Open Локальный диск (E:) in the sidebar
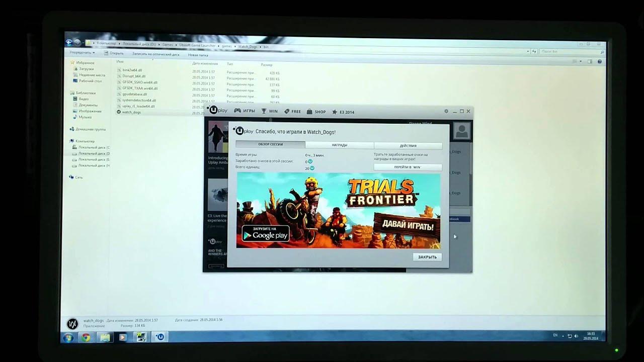This screenshot has width=644, height=362. [91, 159]
